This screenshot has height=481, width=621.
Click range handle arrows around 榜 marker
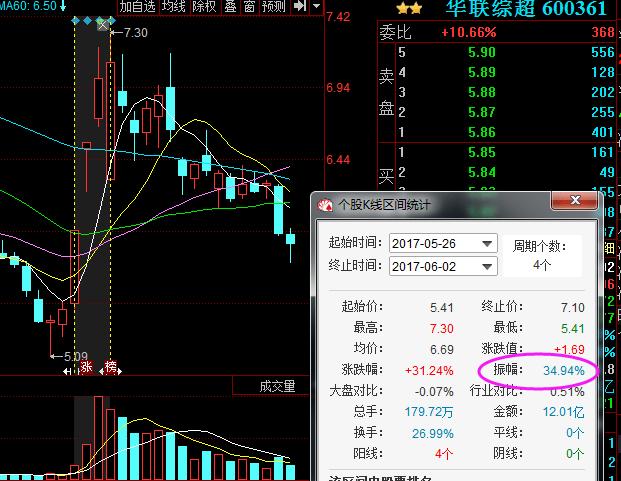(110, 371)
